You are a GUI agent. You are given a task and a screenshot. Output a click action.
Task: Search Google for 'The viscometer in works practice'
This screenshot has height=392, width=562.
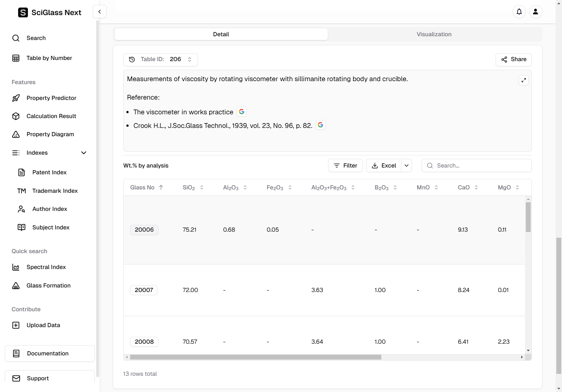(x=242, y=112)
